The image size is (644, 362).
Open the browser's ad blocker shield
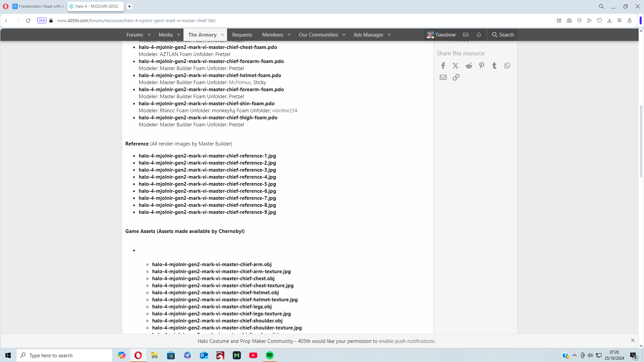[x=579, y=20]
